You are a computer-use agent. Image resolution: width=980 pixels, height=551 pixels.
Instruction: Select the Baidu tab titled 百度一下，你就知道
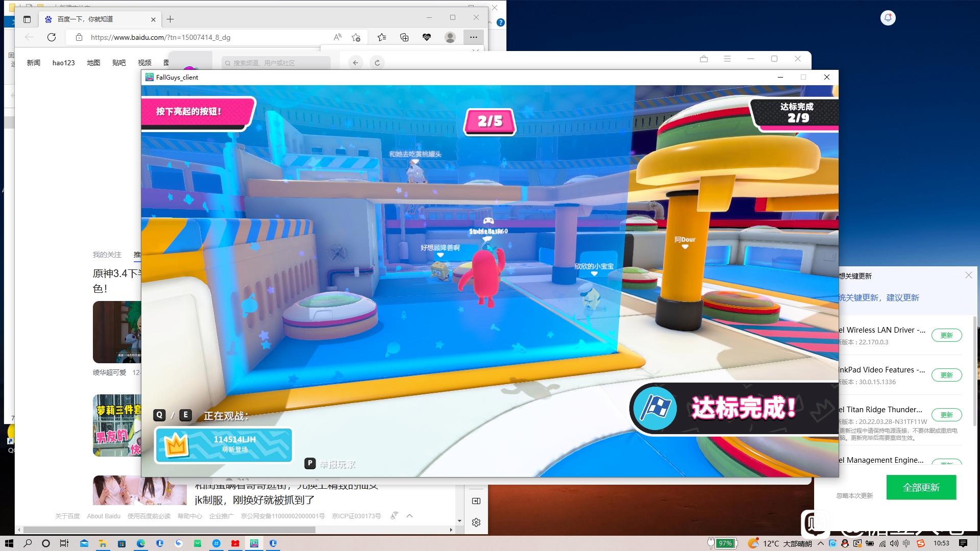(100, 19)
